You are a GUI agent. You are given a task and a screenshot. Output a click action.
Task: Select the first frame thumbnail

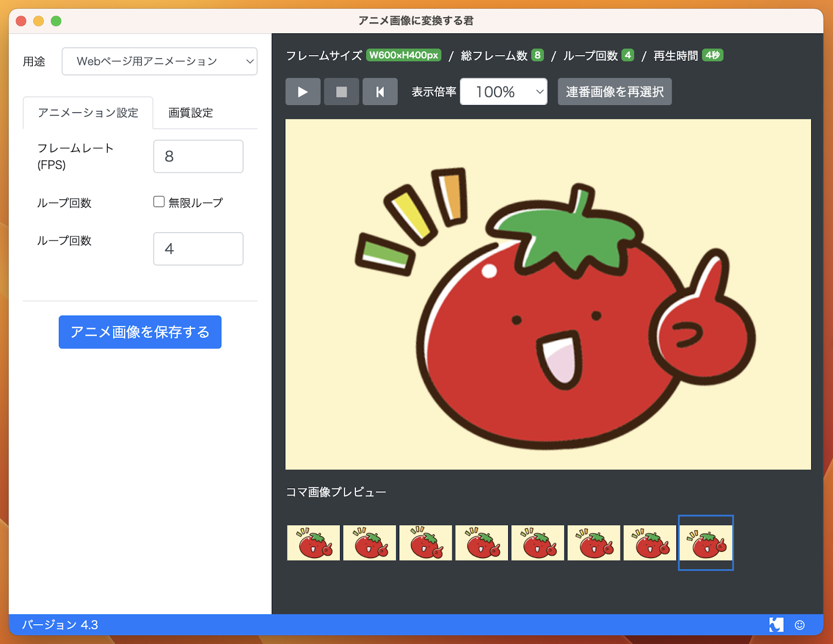[313, 542]
